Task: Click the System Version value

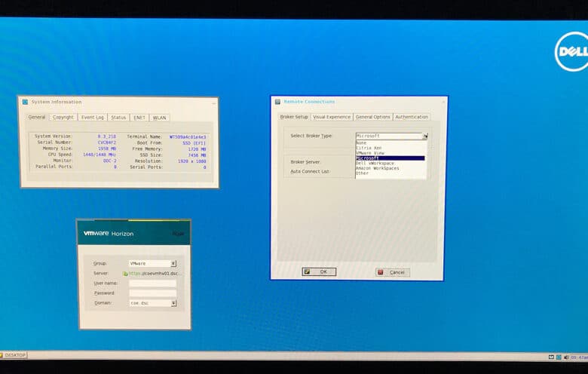Action: [x=107, y=136]
